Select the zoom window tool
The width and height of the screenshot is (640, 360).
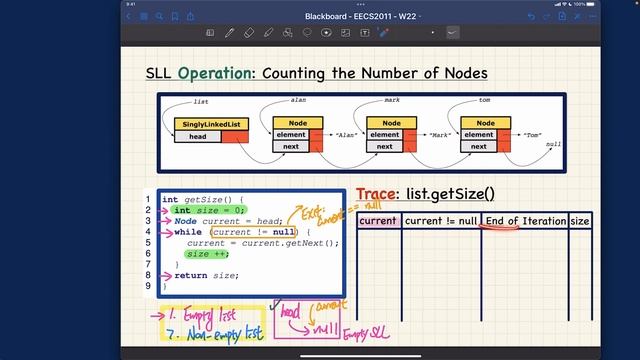[x=210, y=33]
